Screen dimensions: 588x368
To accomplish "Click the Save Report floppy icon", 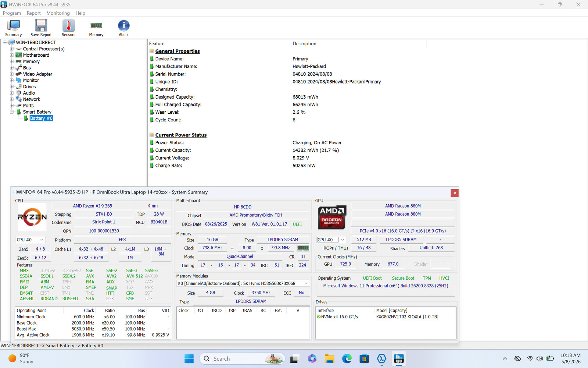I will [x=41, y=26].
